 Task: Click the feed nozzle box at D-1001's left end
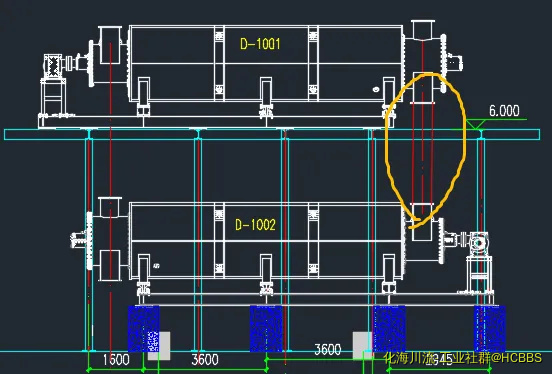click(x=111, y=45)
